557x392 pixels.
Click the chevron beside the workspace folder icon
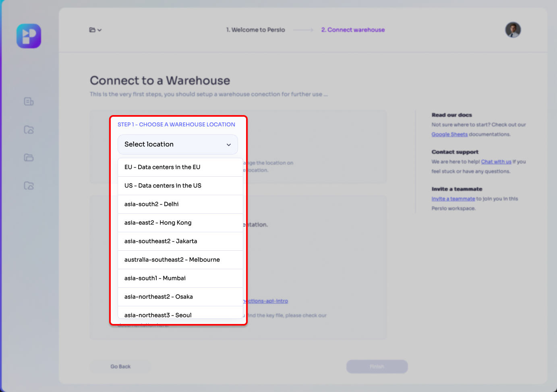(99, 30)
